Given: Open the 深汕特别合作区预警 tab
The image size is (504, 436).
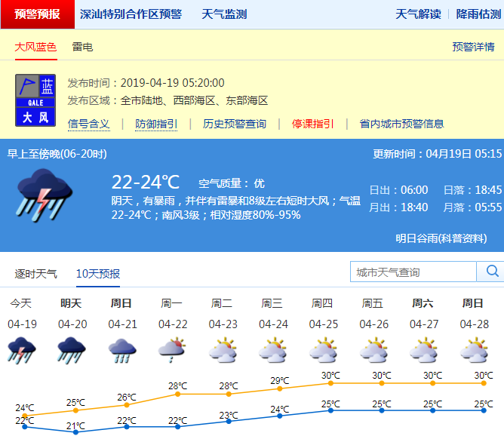Looking at the screenshot, I should (131, 14).
